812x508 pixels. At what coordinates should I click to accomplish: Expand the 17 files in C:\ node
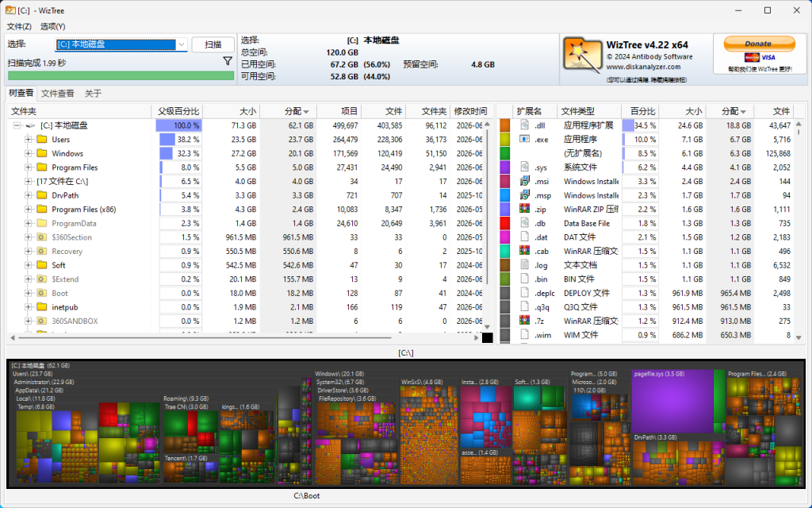(29, 182)
